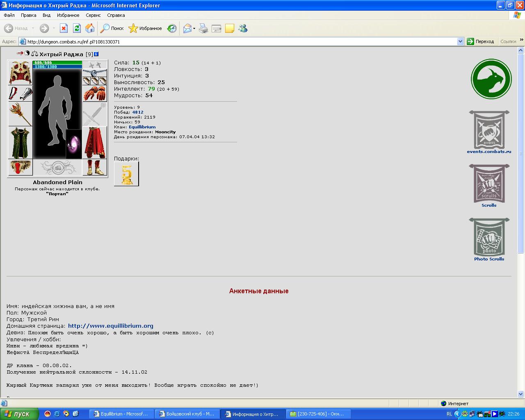The width and height of the screenshot is (525, 420).
Task: Click the empty sword shield slot
Action: 95,114
